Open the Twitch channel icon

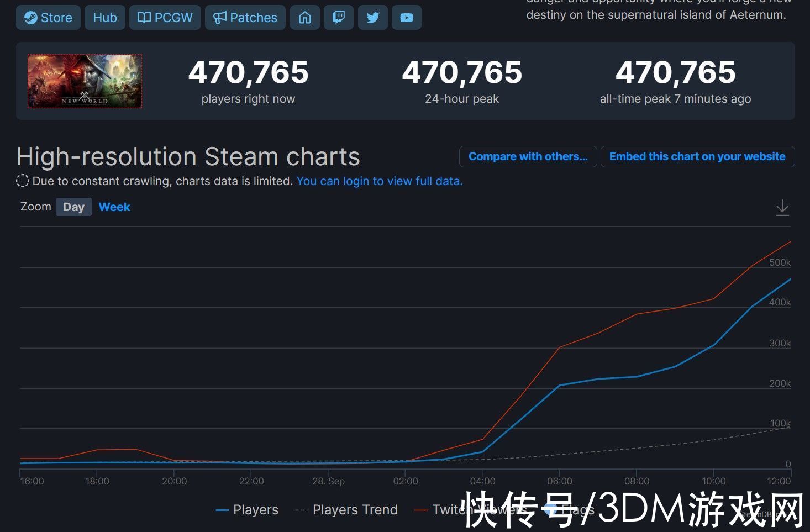point(339,18)
